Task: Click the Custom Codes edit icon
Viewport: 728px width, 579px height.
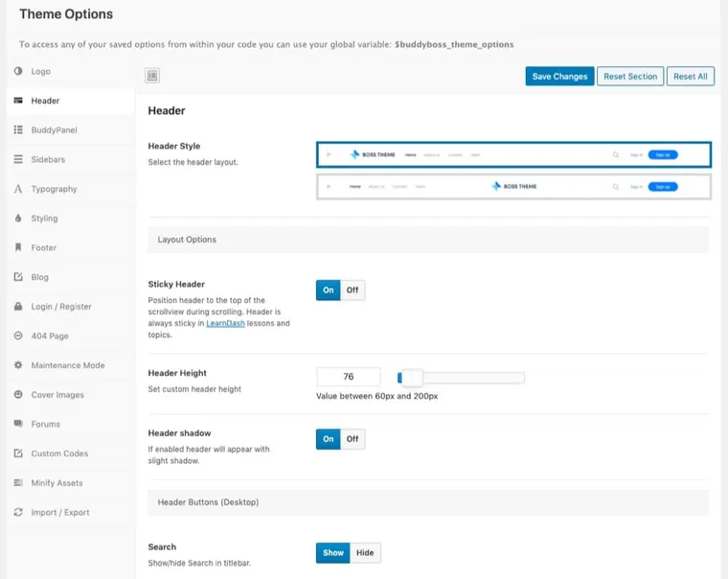Action: tap(18, 453)
